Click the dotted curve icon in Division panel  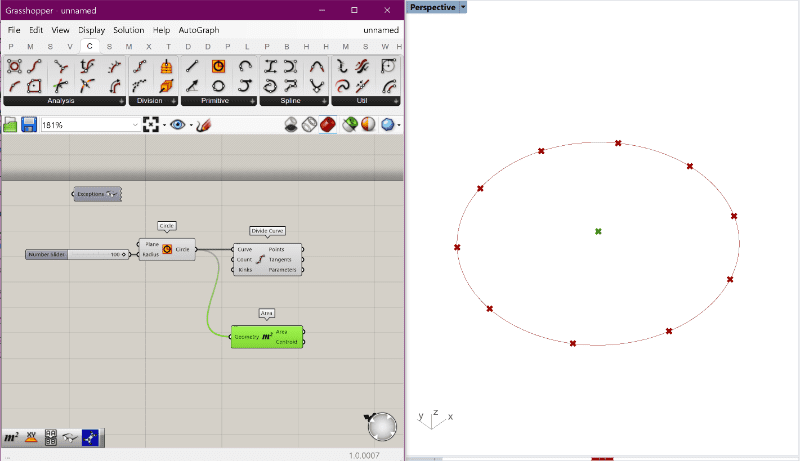click(140, 86)
